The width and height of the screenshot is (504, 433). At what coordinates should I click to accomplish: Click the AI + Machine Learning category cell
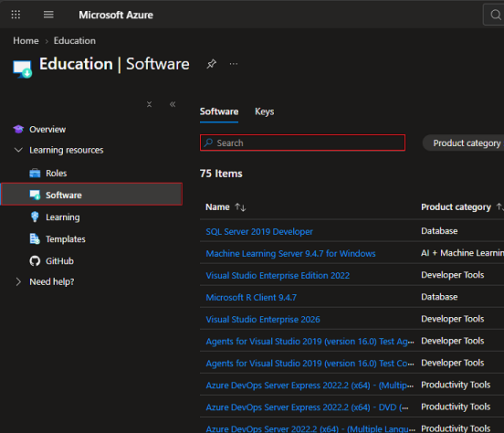tap(462, 253)
